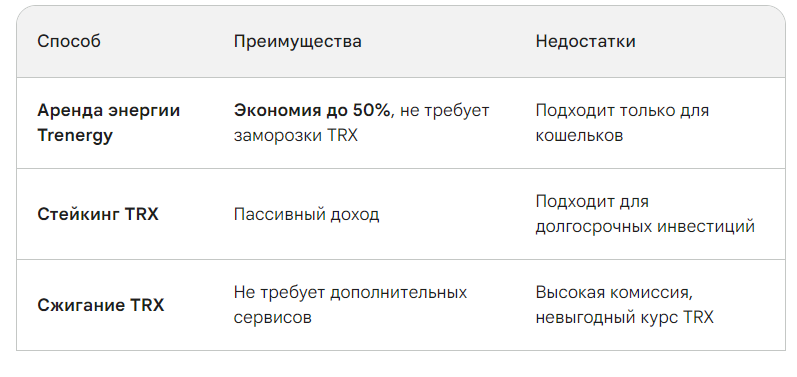This screenshot has height=377, width=797.
Task: Click the заморозки TRX text
Action: click(x=295, y=136)
